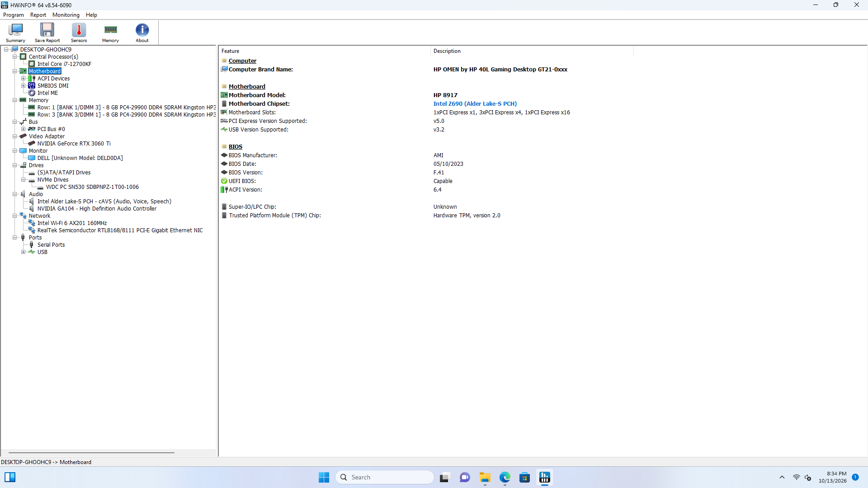868x488 pixels.
Task: Select the Intel Core i7-12700KF processor
Action: [64, 64]
